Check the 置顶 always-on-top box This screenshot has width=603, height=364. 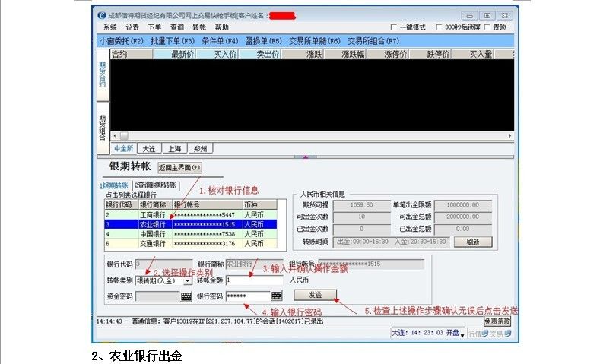487,27
